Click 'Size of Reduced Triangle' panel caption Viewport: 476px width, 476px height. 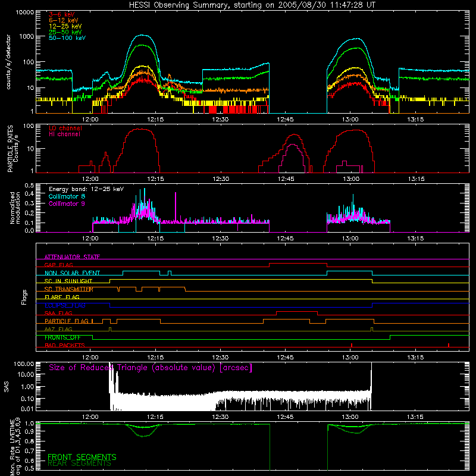click(x=151, y=368)
